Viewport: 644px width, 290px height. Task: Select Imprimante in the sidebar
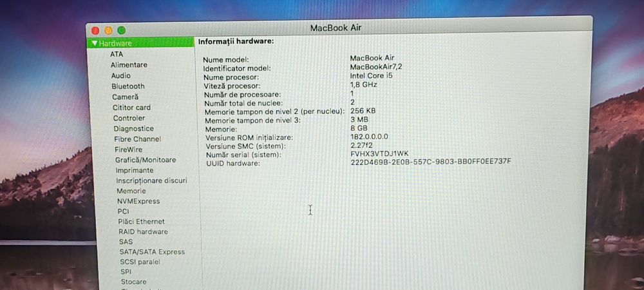point(135,170)
